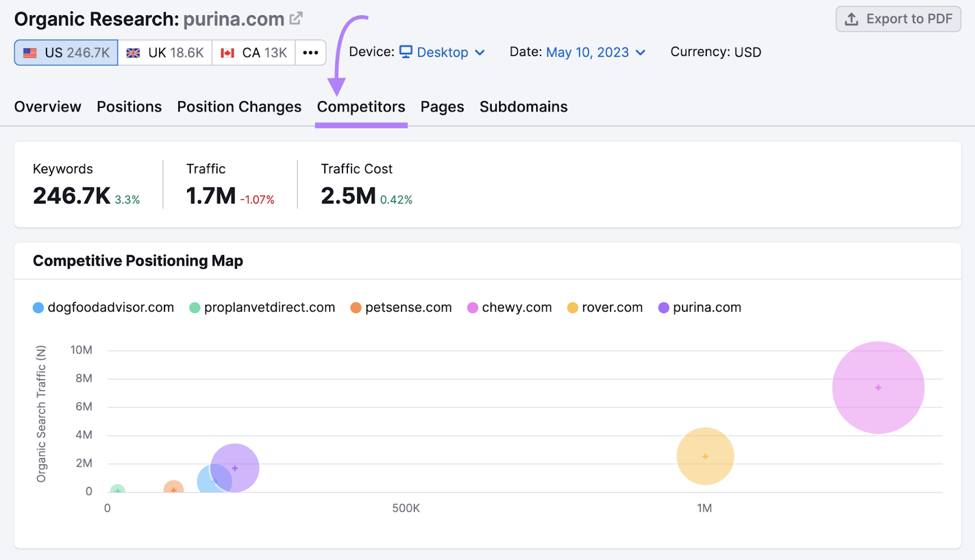Image resolution: width=975 pixels, height=560 pixels.
Task: Click petsense.com legend label
Action: click(408, 308)
